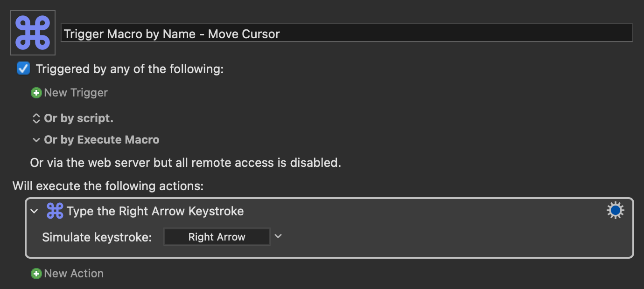The image size is (644, 289).
Task: Open the dropdown arrow next to Right Arrow
Action: pos(278,236)
